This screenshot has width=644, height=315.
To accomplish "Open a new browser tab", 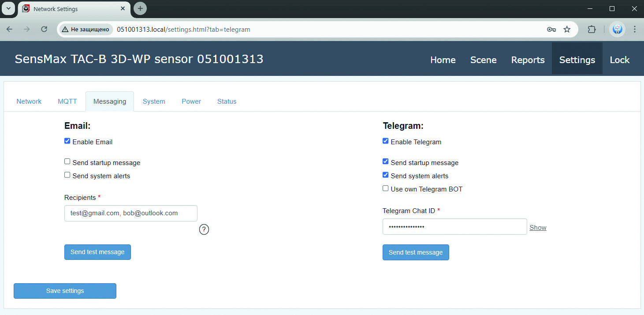I will [140, 8].
